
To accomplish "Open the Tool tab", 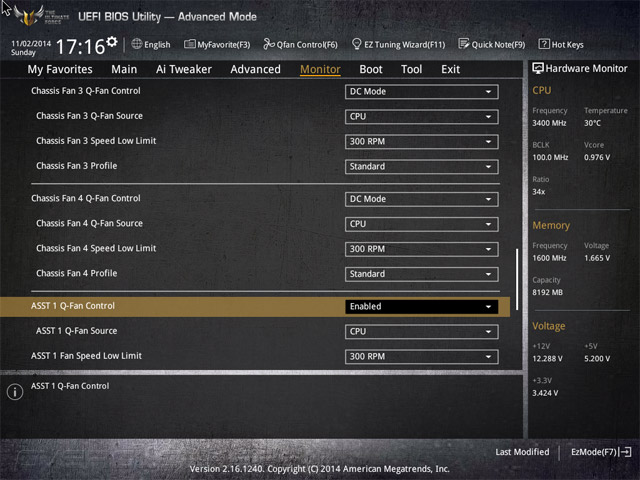I will click(x=411, y=69).
